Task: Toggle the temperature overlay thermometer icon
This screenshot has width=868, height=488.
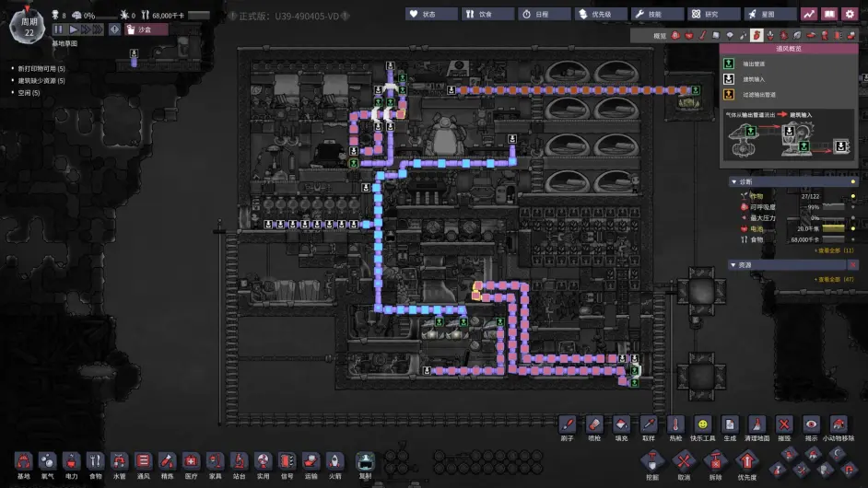Action: pos(702,35)
